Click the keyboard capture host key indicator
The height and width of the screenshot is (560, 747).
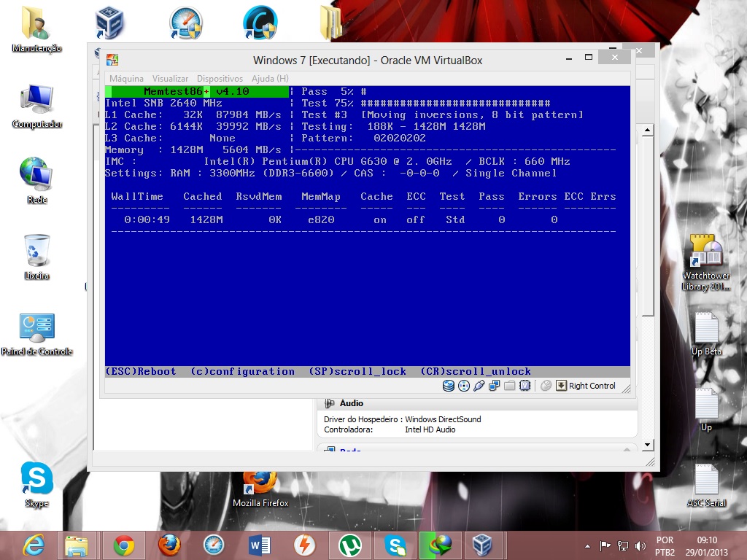coord(586,386)
